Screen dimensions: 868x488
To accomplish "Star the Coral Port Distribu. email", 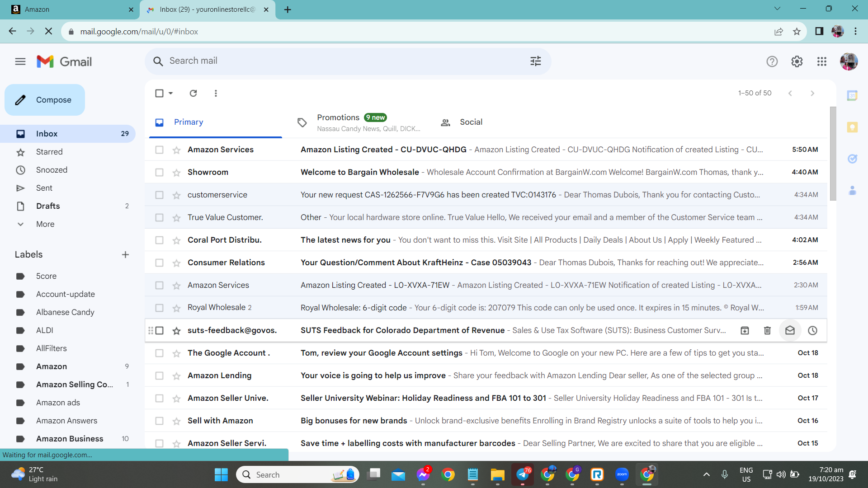I will coord(176,240).
